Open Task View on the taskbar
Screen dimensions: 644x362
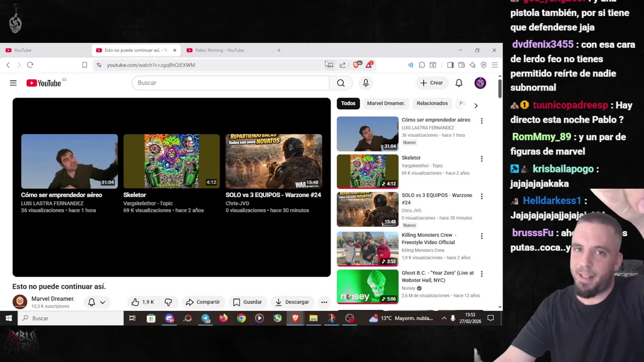tap(132, 318)
